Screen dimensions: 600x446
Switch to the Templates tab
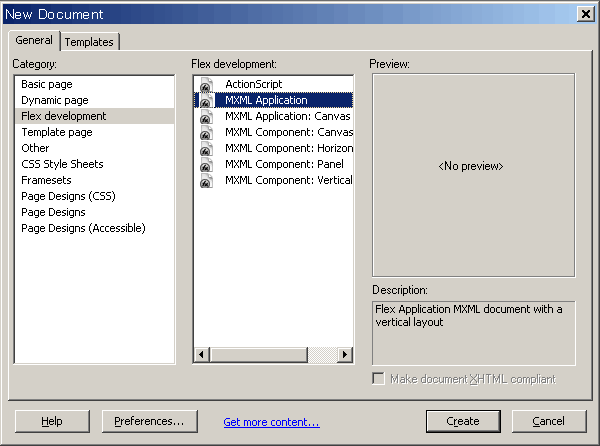pos(89,42)
